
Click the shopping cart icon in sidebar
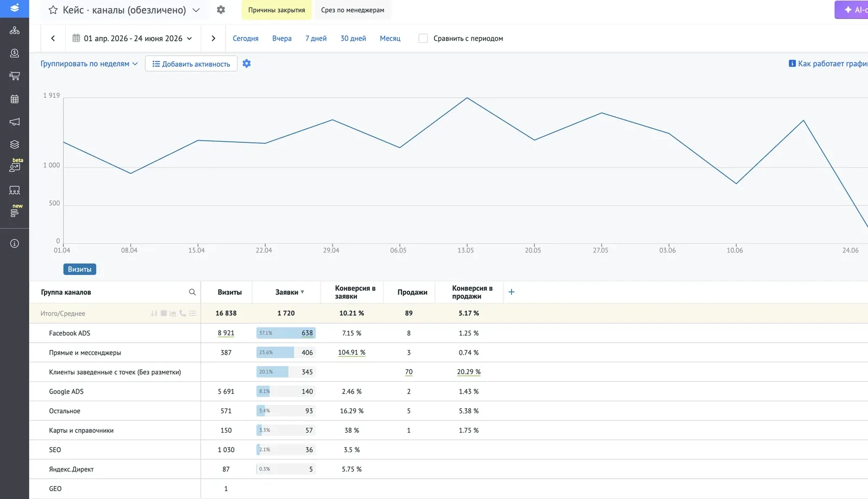[x=15, y=76]
